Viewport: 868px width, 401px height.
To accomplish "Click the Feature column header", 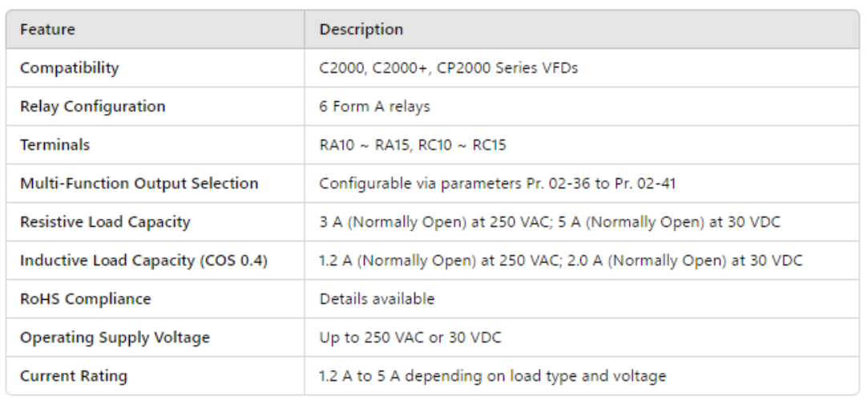I will [x=47, y=30].
